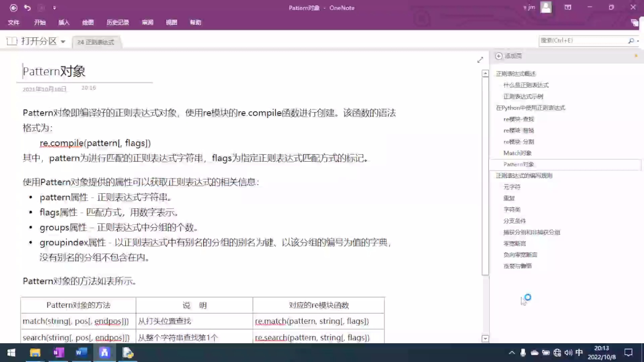644x362 pixels.
Task: Click the Undo icon on quick access toolbar
Action: point(28,7)
